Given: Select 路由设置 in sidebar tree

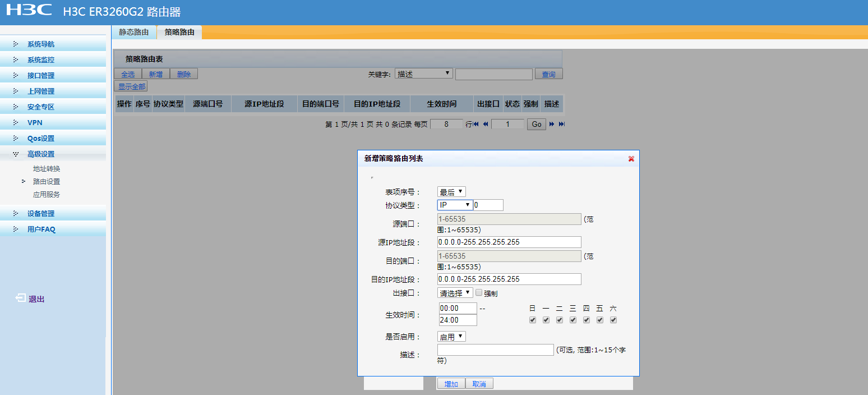Looking at the screenshot, I should pos(47,181).
